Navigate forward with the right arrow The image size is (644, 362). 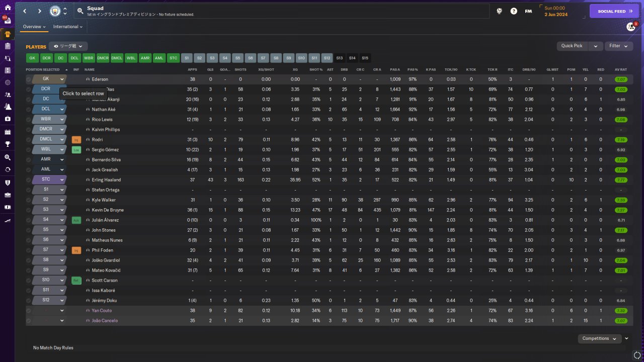[40, 11]
